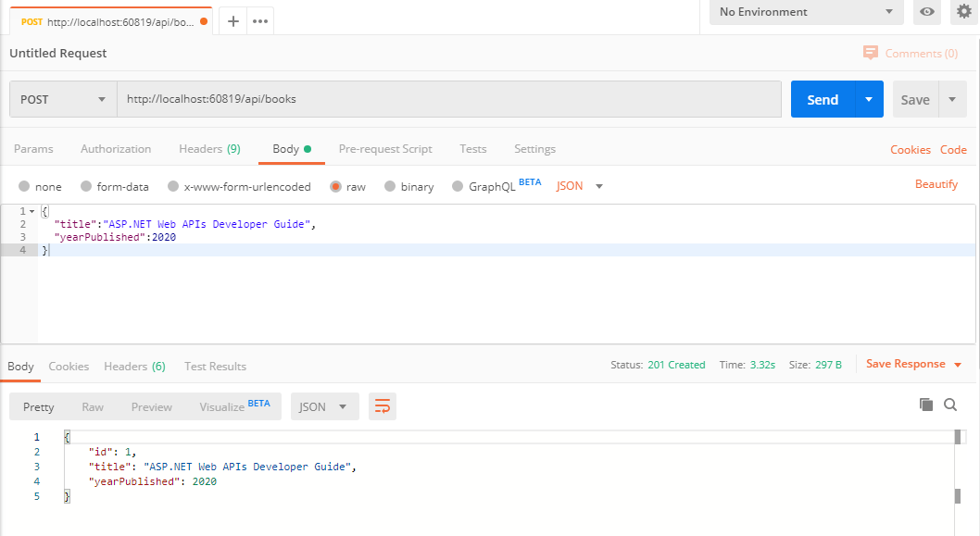Screen dimensions: 980x536
Task: Expand the POST method dropdown
Action: [x=63, y=99]
